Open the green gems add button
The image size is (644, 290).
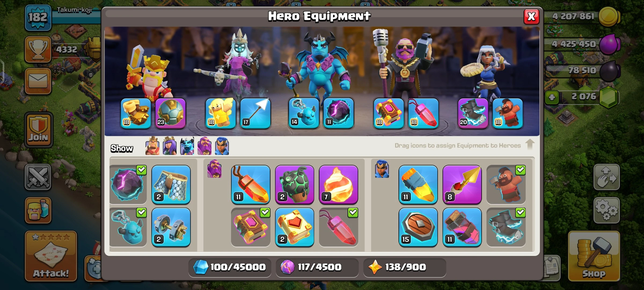552,97
